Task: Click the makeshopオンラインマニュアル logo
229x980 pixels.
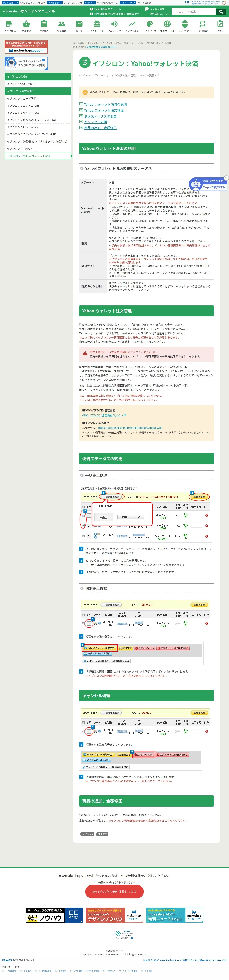Action: pyautogui.click(x=29, y=11)
